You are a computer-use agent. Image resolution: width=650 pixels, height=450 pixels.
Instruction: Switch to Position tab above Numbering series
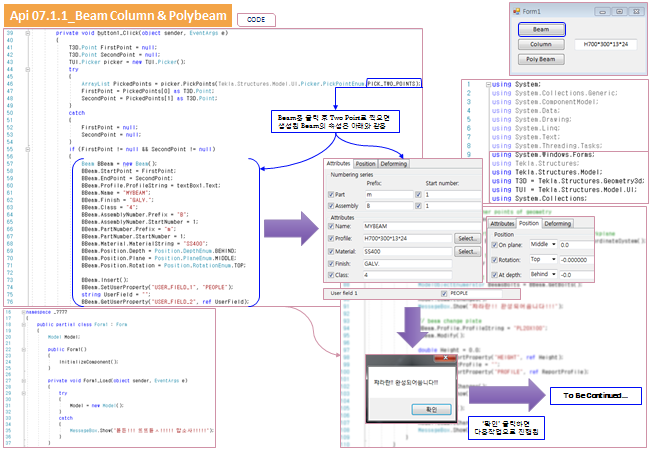tap(366, 163)
